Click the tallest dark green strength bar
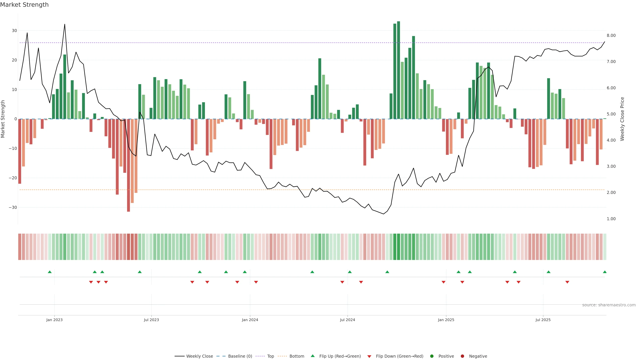644x362 pixels. (x=398, y=70)
